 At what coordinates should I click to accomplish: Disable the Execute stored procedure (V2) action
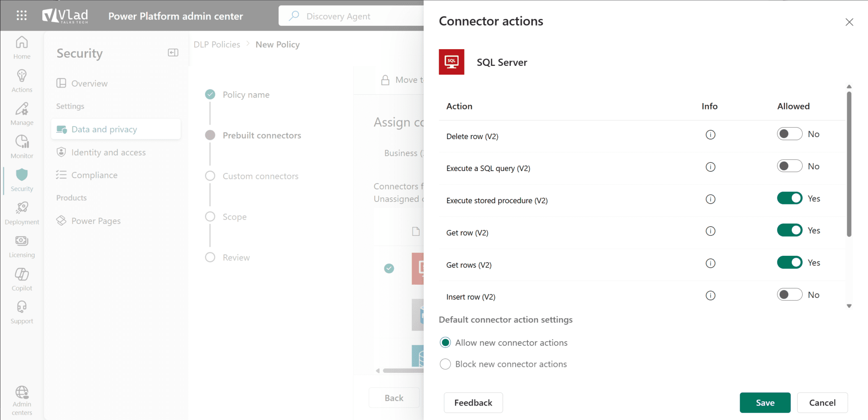(x=789, y=198)
